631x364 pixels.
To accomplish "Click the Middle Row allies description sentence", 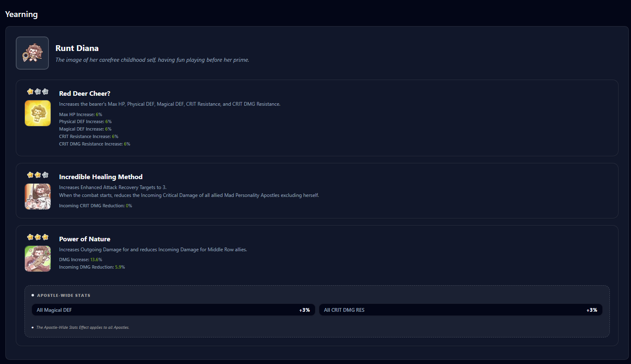I will [x=153, y=250].
